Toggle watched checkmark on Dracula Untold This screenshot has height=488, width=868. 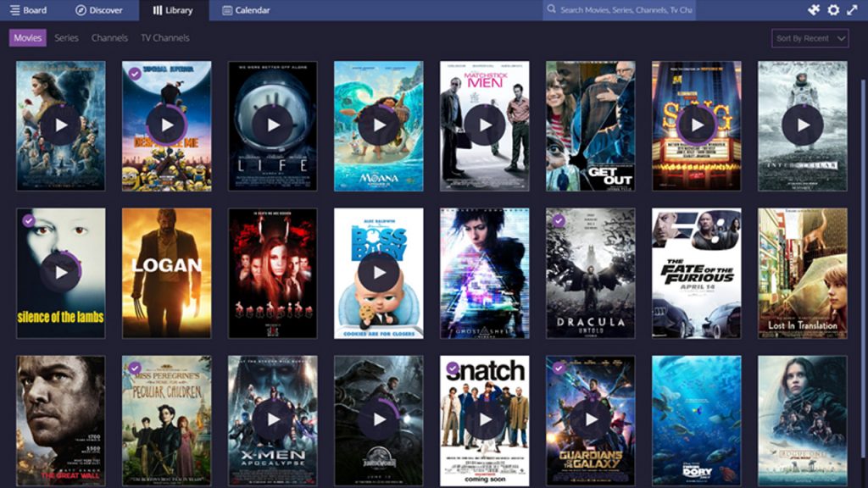[x=559, y=220]
